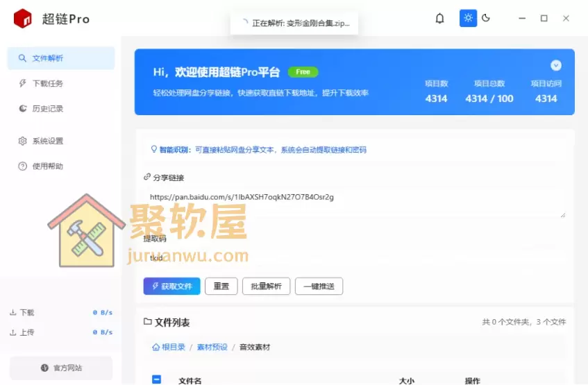The width and height of the screenshot is (588, 385).
Task: Click the gear icon beside 系统设置
Action: (x=22, y=141)
